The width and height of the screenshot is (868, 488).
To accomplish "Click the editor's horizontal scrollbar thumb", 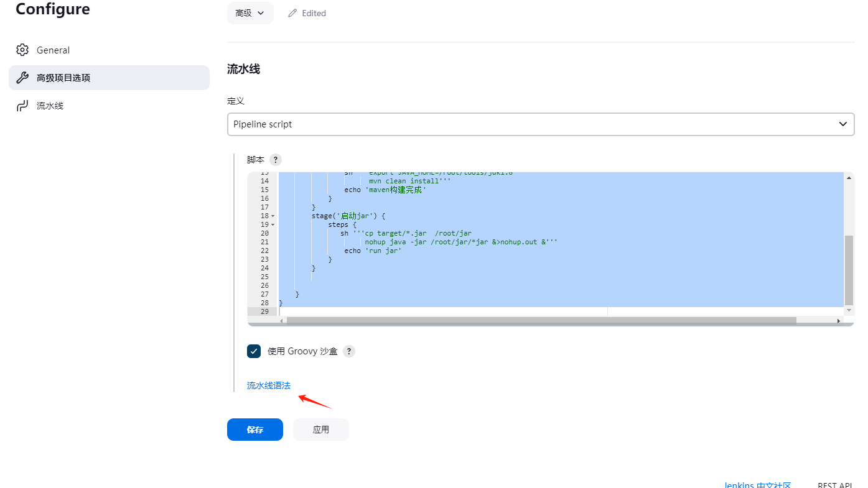I will [541, 321].
